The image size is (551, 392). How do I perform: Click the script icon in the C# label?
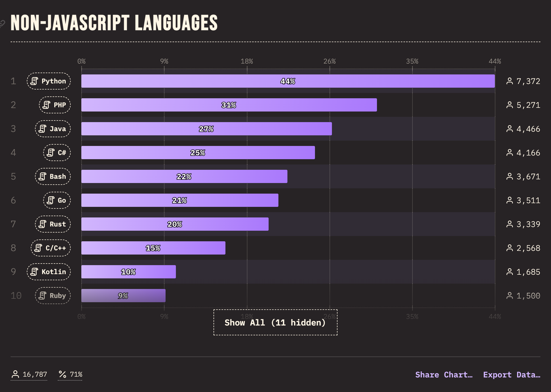tap(51, 153)
